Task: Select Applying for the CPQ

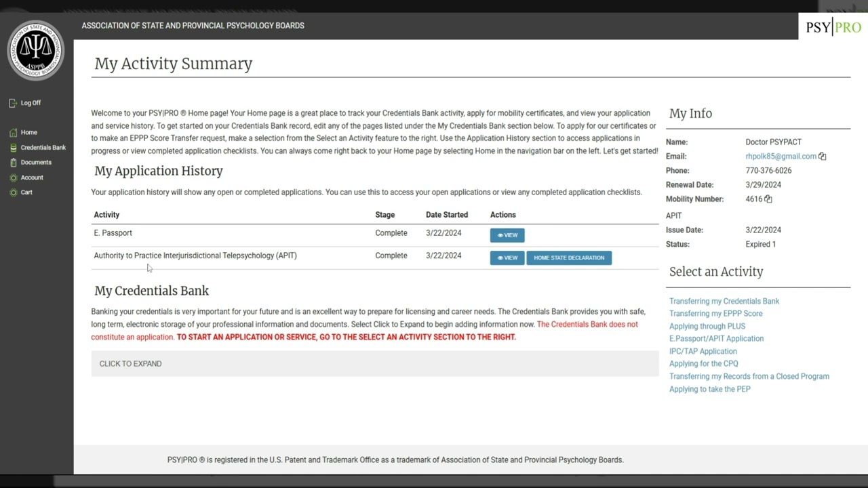Action: click(x=704, y=364)
